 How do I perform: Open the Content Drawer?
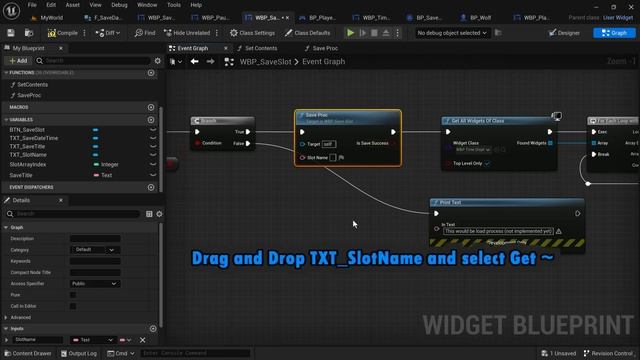(28, 353)
